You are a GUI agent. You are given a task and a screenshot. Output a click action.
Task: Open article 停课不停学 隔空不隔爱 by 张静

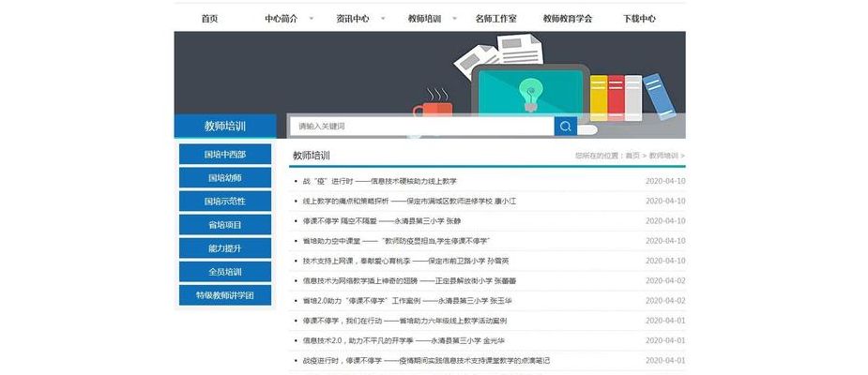381,220
